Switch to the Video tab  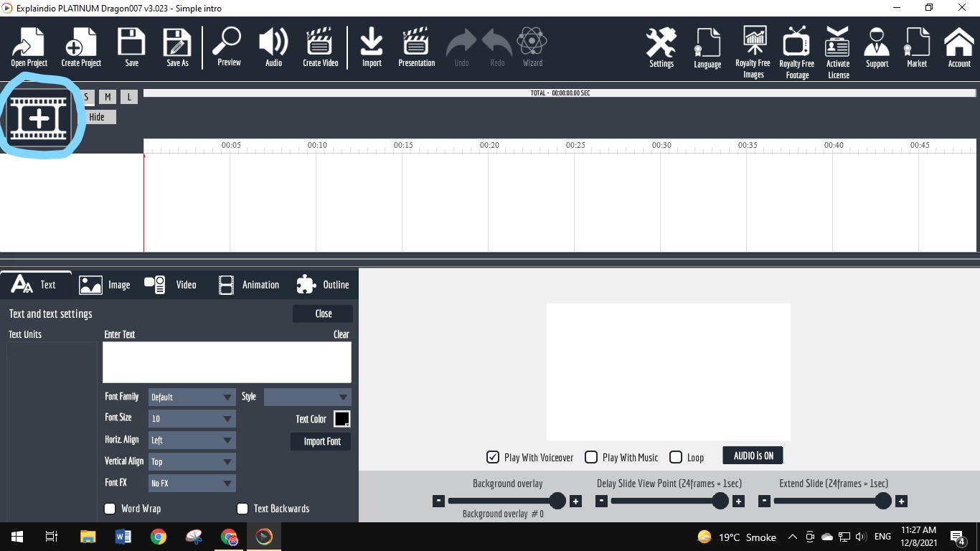[x=171, y=285]
